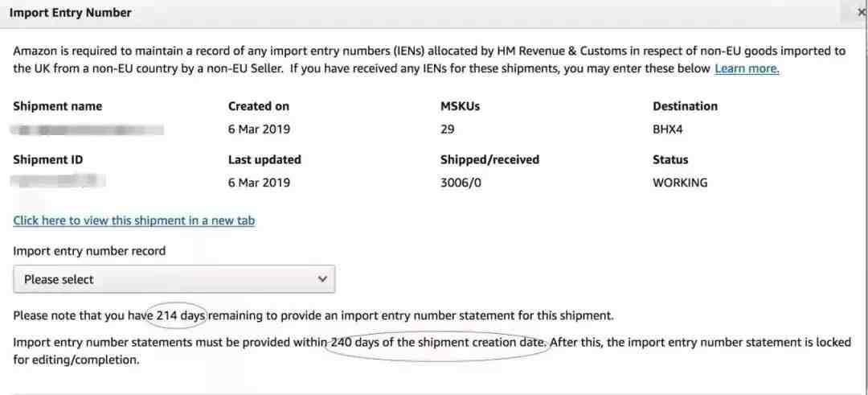This screenshot has height=395, width=868.
Task: Click the view shipment in new tab link
Action: (133, 220)
